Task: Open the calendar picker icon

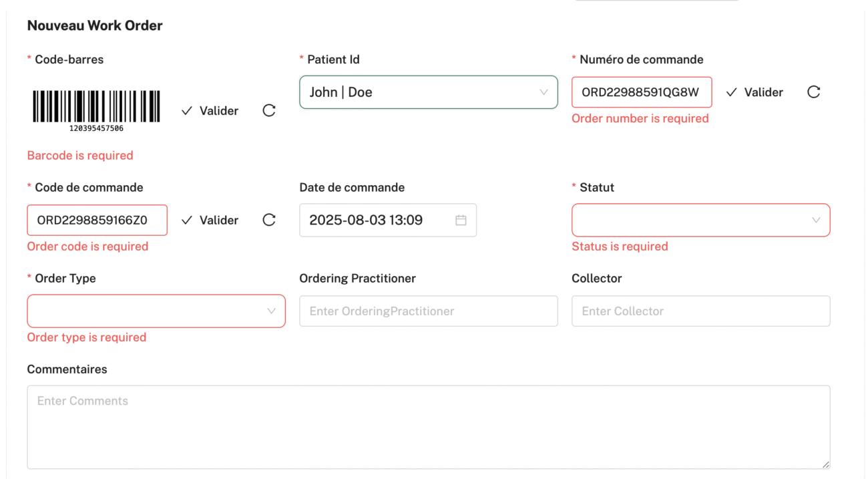Action: (x=461, y=220)
